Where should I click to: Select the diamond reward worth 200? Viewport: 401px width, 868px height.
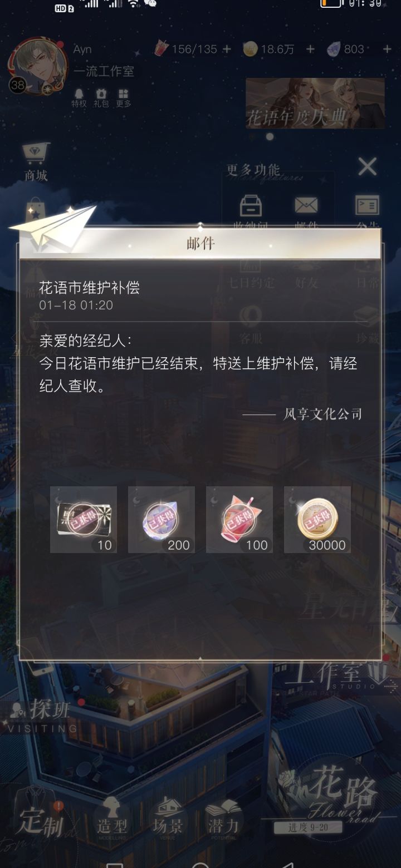click(x=162, y=520)
